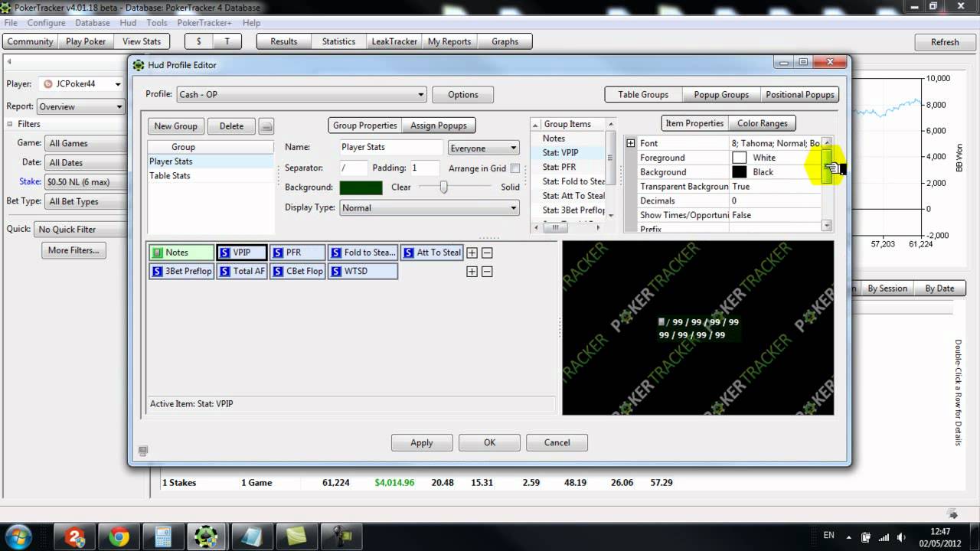Open the Profile dropdown Cash - OP
The width and height of the screenshot is (980, 551).
(x=302, y=95)
